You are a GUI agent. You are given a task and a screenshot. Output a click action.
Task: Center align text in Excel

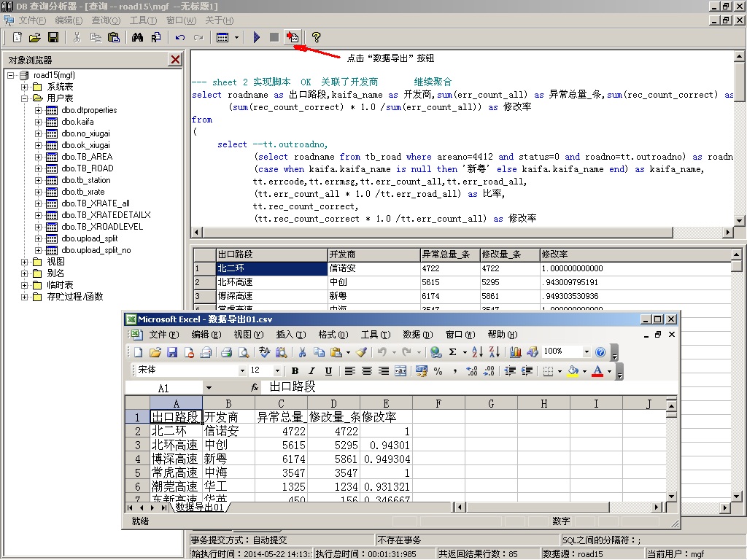pos(367,371)
